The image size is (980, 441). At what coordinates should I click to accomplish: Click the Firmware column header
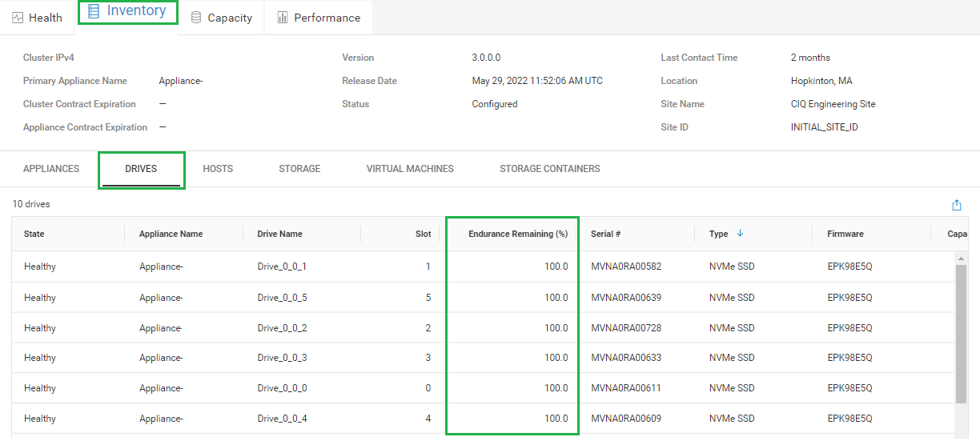[845, 235]
